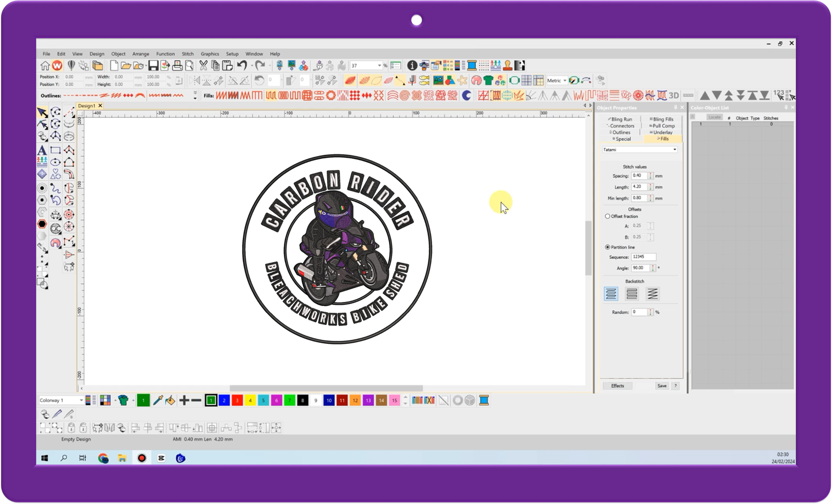This screenshot has height=504, width=832.
Task: Print the design using the printer icon
Action: (x=177, y=65)
